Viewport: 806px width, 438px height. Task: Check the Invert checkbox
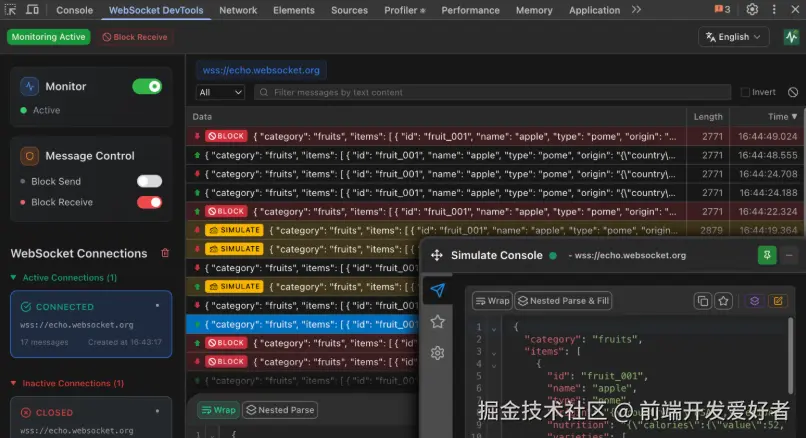click(x=745, y=93)
